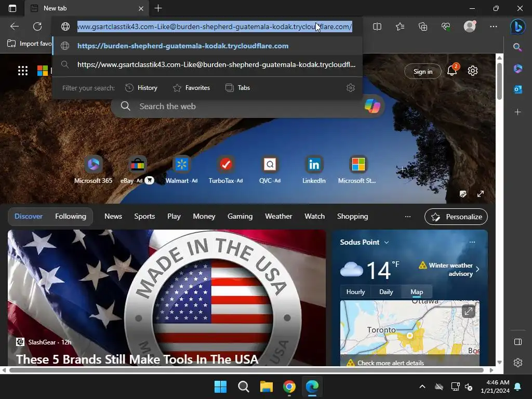Open the tab actions menu icon
The width and height of the screenshot is (532, 399).
(x=12, y=8)
